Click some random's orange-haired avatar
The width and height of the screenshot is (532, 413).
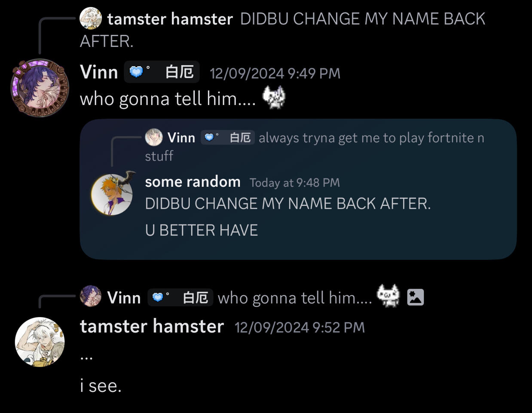tap(112, 194)
